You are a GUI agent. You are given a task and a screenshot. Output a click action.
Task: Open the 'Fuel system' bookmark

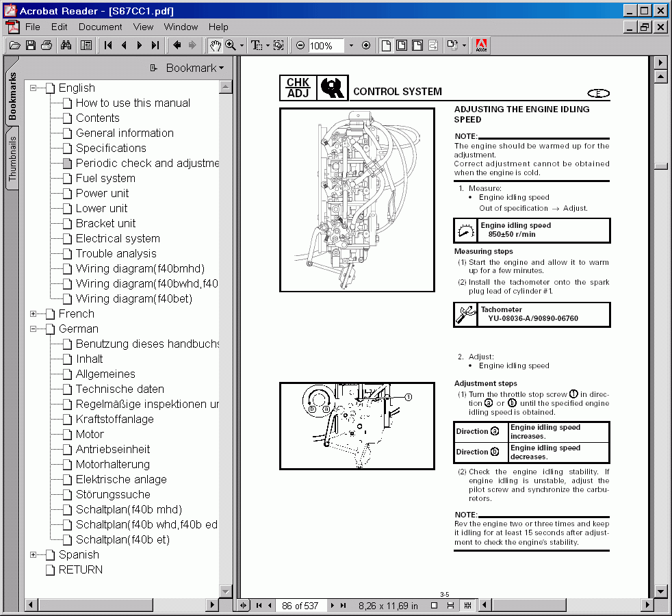point(105,178)
